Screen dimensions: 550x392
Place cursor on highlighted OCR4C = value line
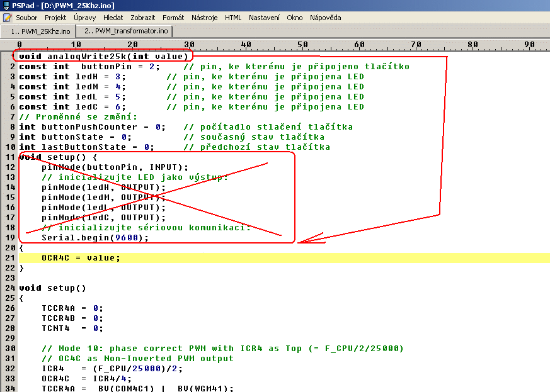tap(81, 258)
